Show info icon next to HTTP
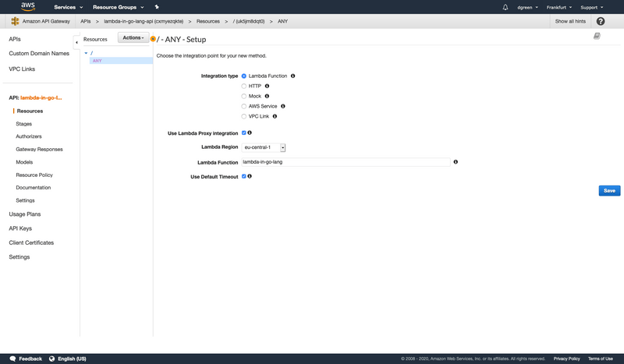 tap(267, 86)
